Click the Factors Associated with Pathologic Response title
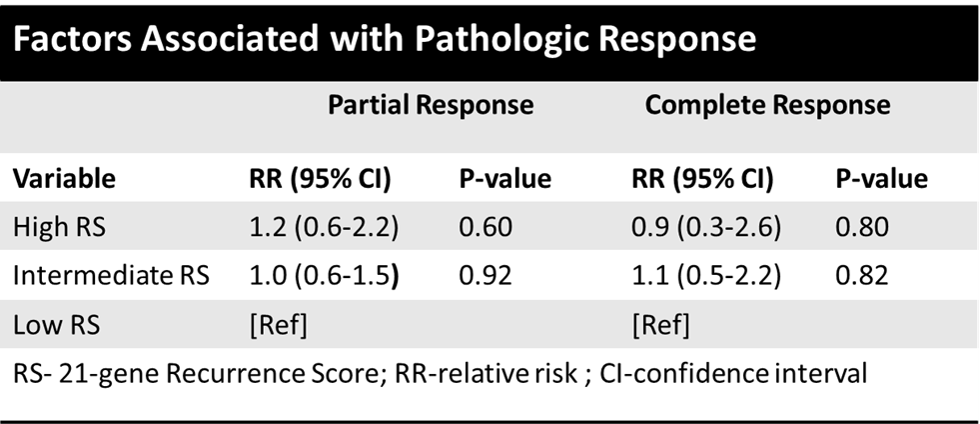The width and height of the screenshot is (980, 424). pyautogui.click(x=385, y=39)
